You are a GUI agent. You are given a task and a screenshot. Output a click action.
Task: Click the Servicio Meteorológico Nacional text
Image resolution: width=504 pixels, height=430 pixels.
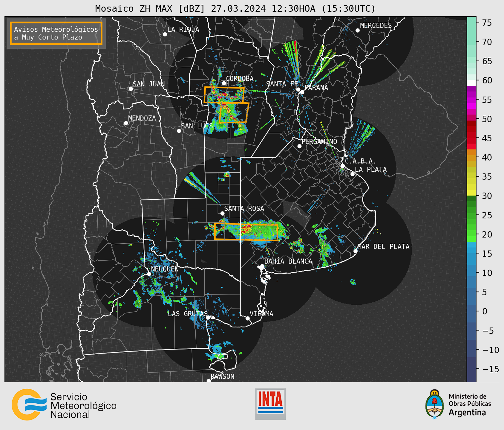coord(83,405)
